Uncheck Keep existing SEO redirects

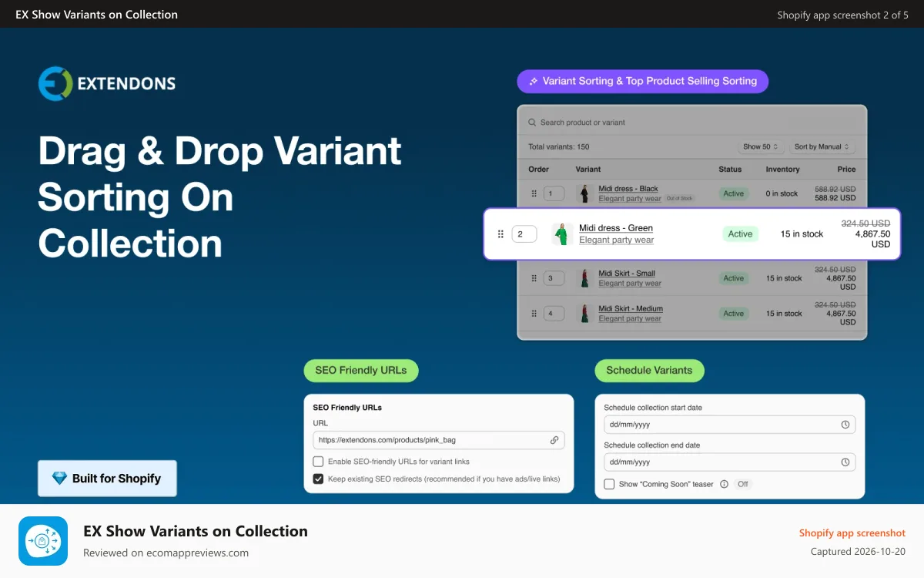click(x=318, y=479)
